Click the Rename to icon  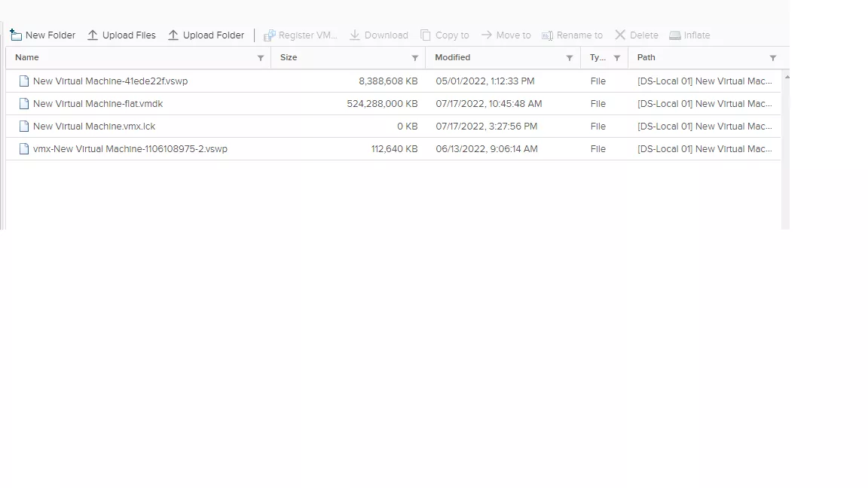coord(548,35)
